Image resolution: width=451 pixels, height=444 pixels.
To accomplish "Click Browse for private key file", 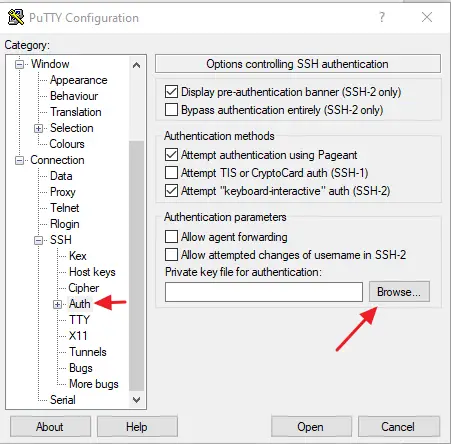I will point(399,292).
